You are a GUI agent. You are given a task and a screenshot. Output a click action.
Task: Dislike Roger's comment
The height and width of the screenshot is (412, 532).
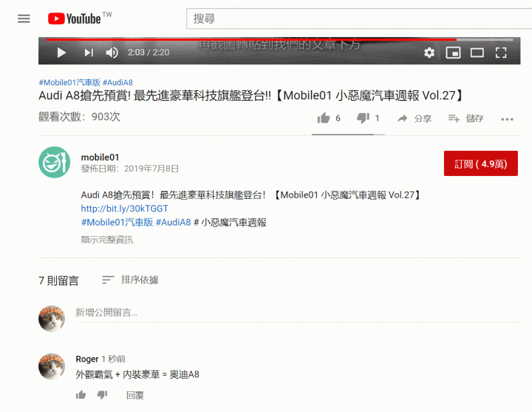coord(102,395)
